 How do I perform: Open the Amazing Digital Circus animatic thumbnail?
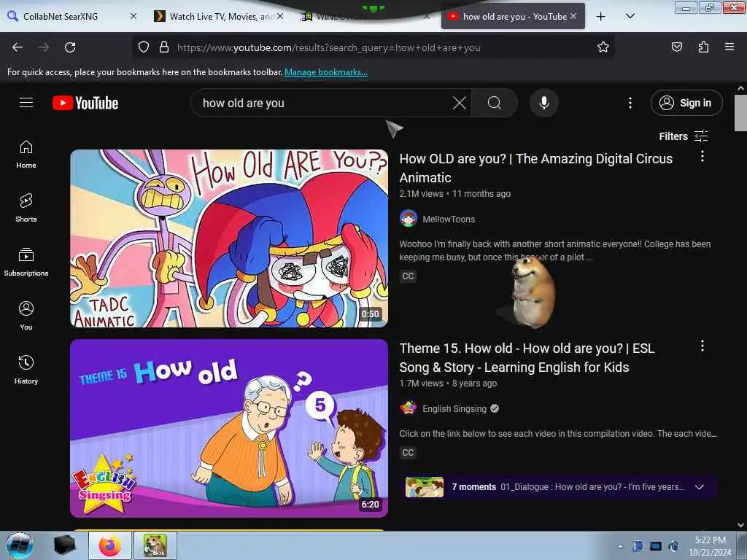coord(229,238)
